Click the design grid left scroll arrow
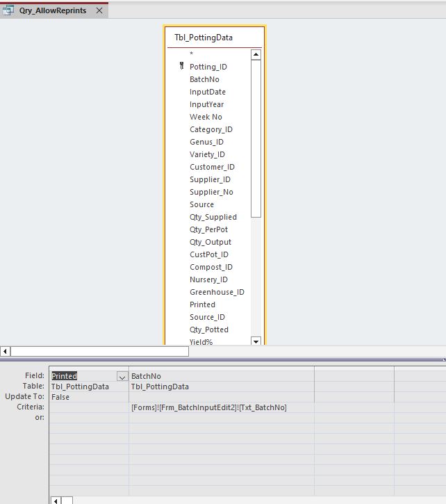This screenshot has height=504, width=446. (x=56, y=501)
